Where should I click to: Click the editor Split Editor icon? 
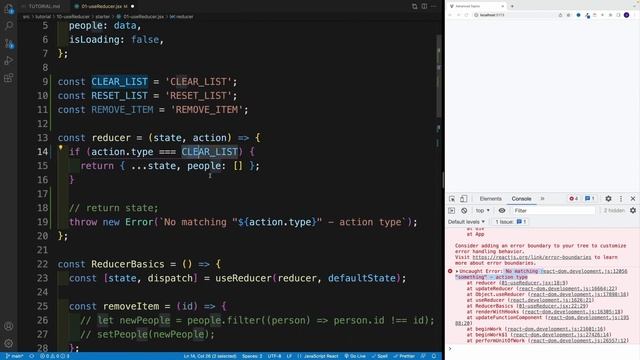pos(424,6)
